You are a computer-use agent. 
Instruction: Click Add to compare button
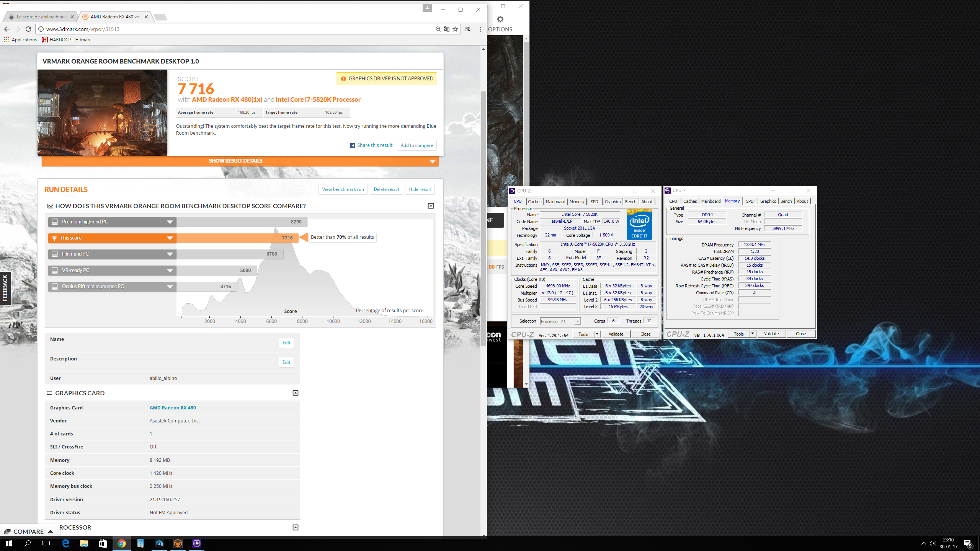416,145
